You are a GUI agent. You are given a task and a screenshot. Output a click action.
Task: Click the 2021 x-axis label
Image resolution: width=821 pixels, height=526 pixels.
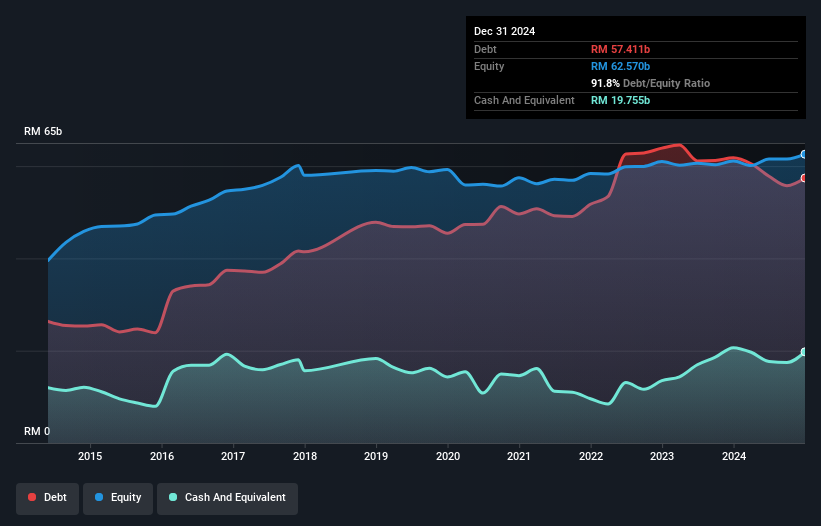519,456
